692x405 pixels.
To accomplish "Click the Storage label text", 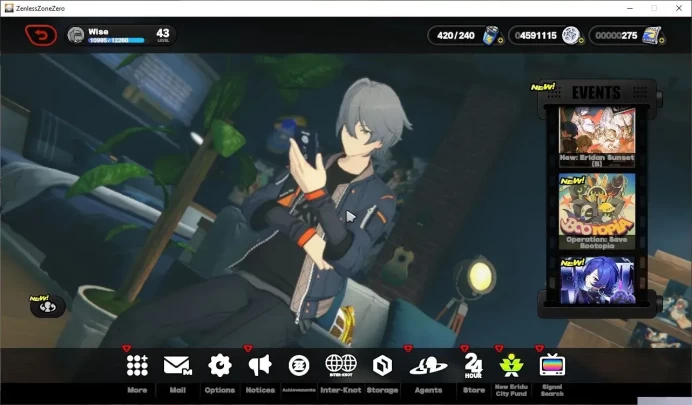I will coord(382,390).
